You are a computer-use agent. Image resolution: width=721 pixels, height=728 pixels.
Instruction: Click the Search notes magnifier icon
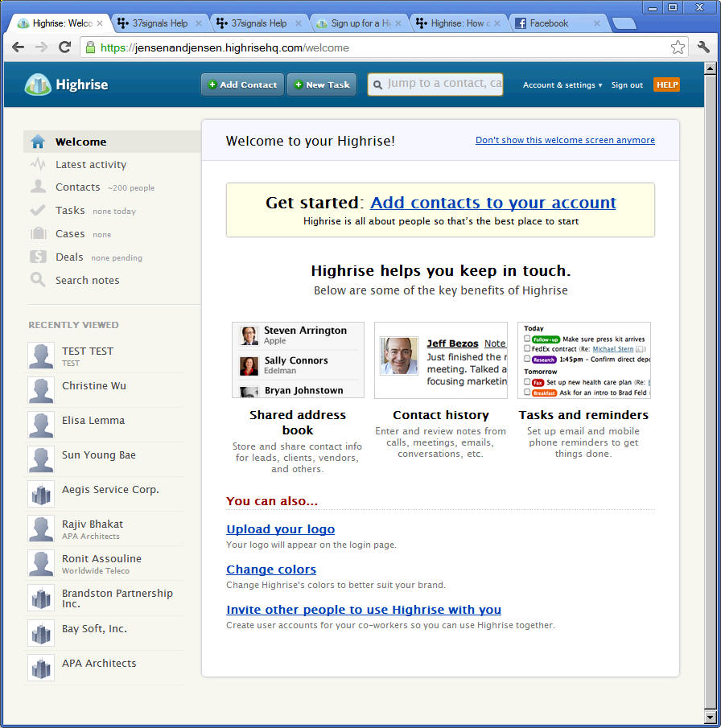point(38,280)
